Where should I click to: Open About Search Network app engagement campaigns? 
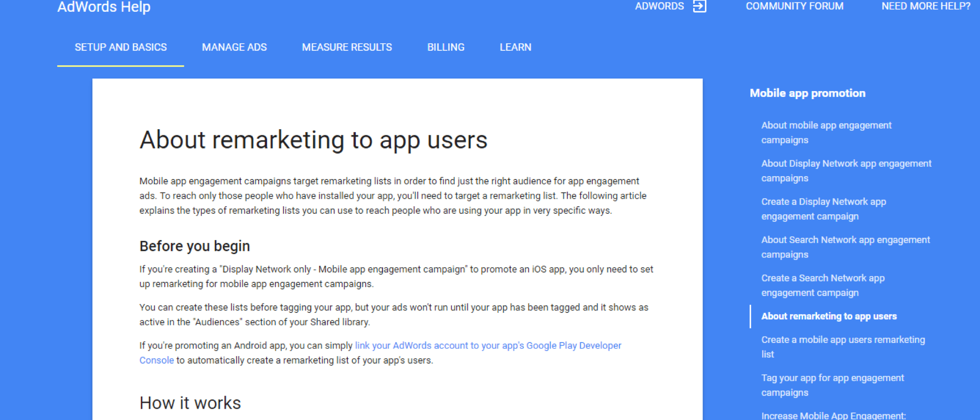pos(845,247)
